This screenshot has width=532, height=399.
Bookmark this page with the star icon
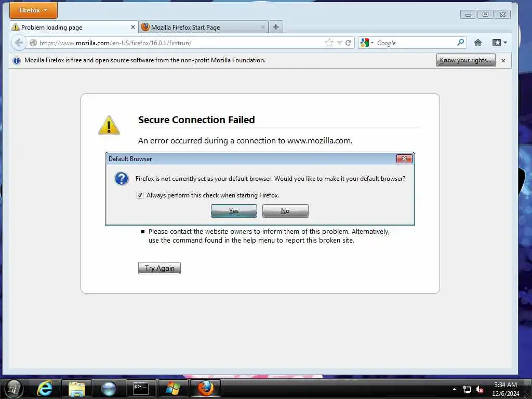click(x=329, y=43)
